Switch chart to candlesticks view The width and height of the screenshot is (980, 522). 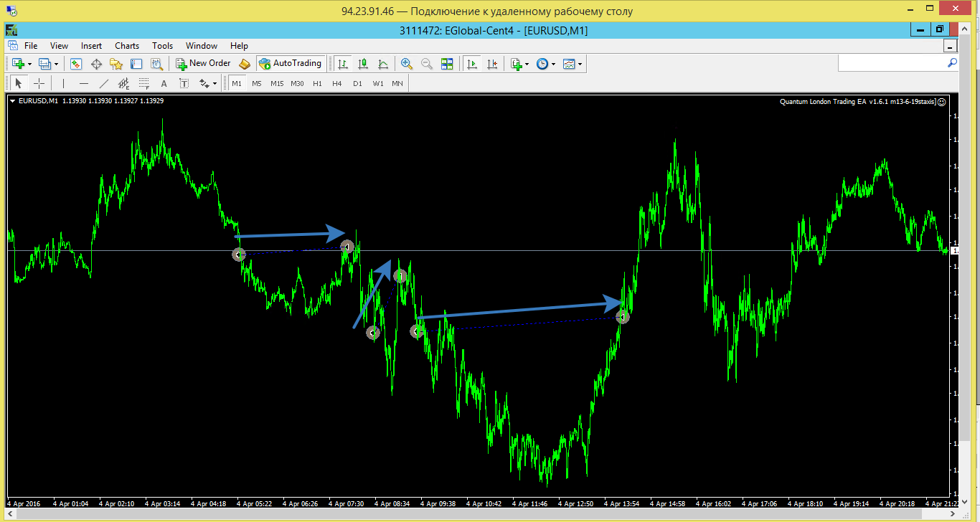click(363, 64)
